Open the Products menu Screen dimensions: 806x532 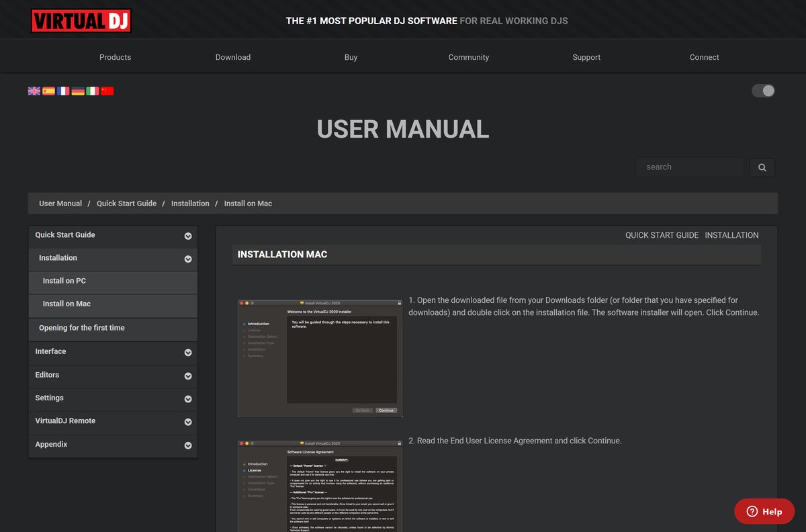(x=116, y=57)
